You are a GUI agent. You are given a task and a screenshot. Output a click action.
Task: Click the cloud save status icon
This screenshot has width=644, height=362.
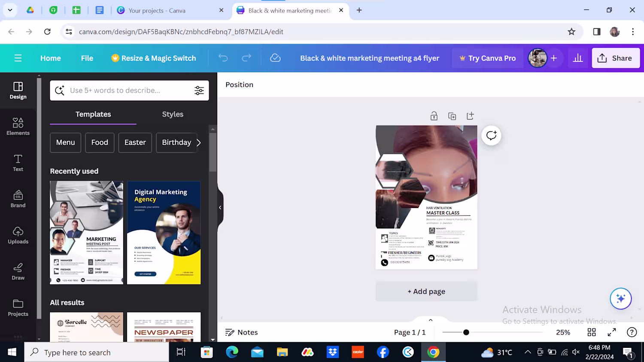click(275, 58)
